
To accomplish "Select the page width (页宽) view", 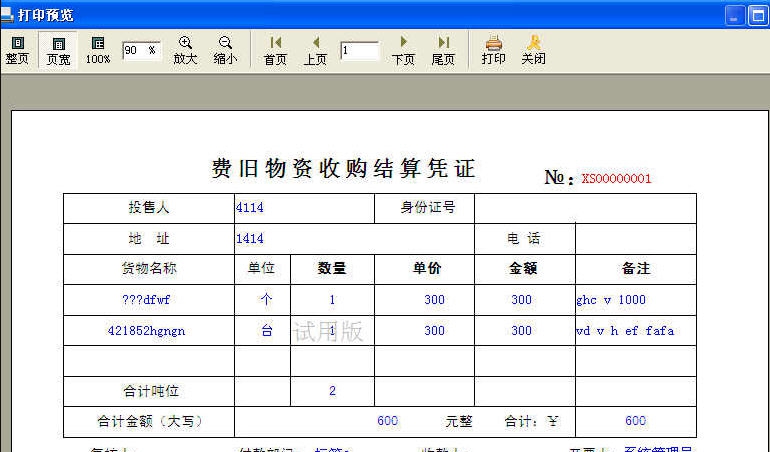I will pyautogui.click(x=58, y=50).
